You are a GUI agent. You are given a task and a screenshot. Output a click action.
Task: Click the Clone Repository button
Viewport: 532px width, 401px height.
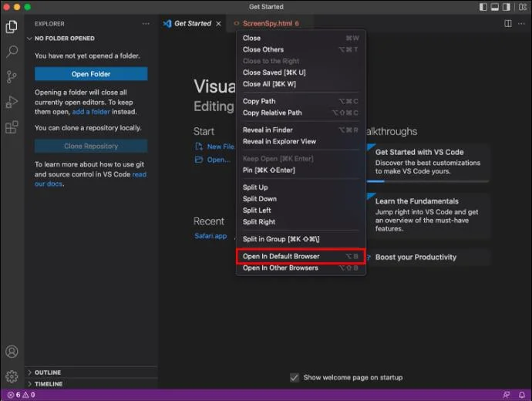coord(91,147)
